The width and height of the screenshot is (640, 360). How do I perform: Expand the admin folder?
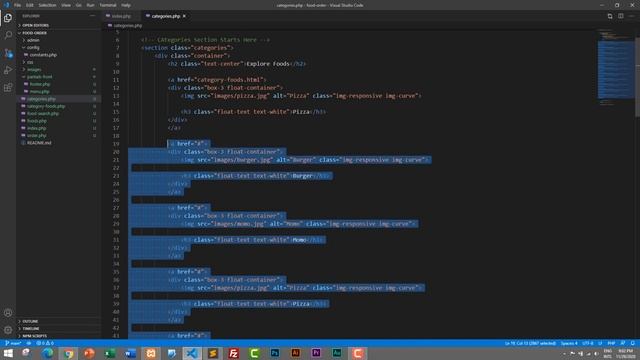tap(33, 40)
